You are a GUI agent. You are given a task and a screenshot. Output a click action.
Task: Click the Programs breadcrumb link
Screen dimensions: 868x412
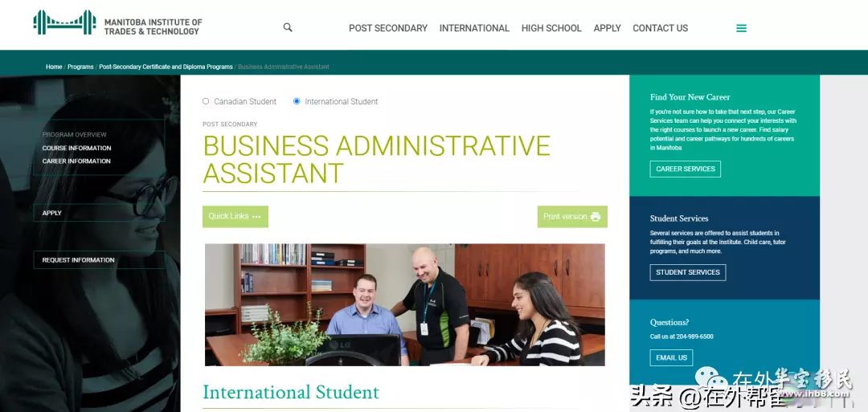80,67
